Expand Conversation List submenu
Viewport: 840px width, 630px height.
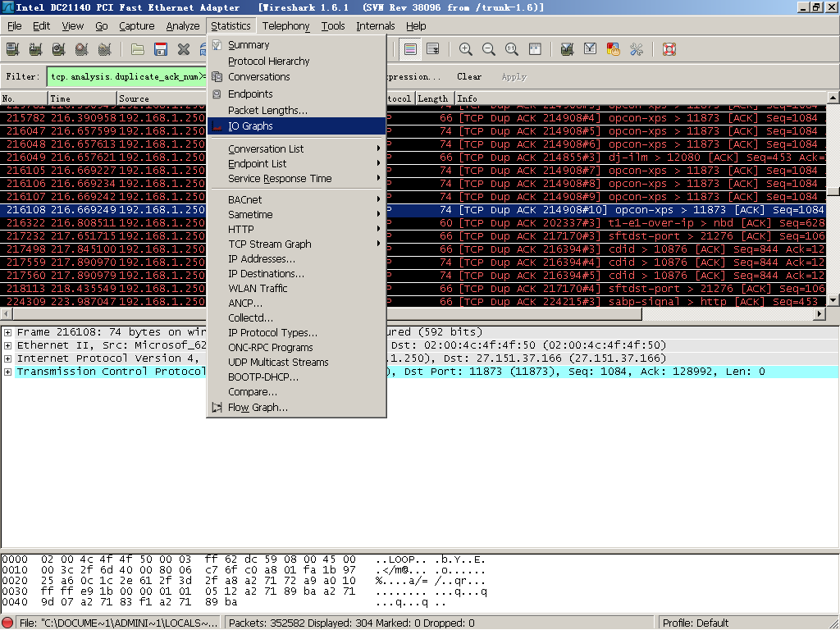296,149
